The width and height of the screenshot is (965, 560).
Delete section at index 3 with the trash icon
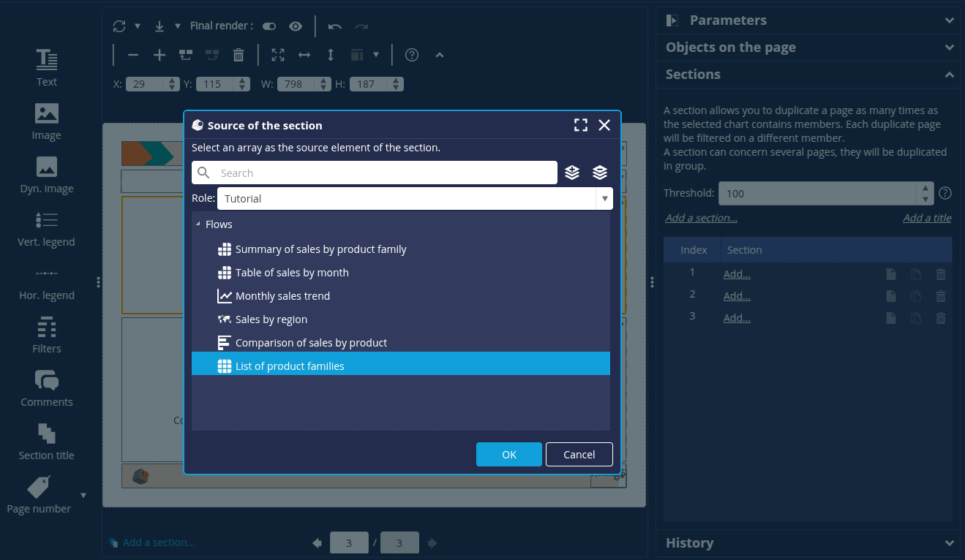(x=941, y=317)
